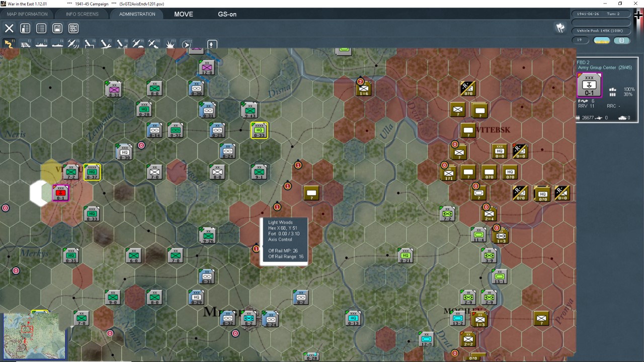Open the commander's report icon in the Administration bar
The width and height of the screenshot is (644, 362).
click(25, 28)
